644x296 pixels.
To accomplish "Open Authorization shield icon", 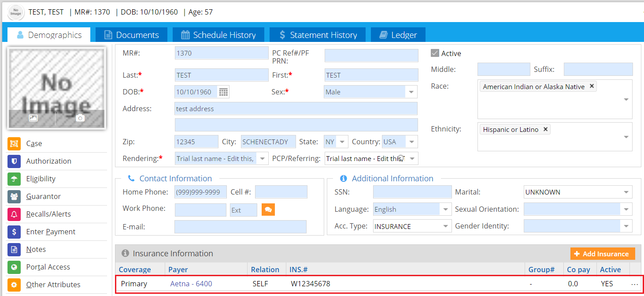I will [14, 161].
